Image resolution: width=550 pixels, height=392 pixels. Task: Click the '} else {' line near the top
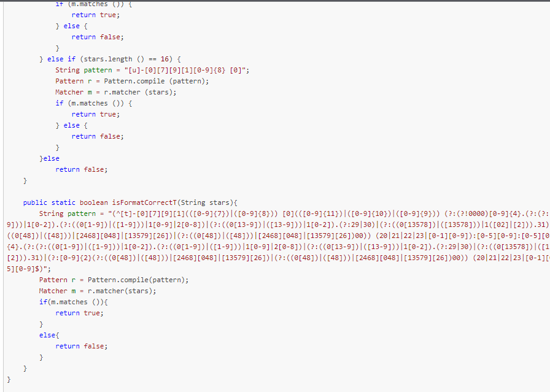[x=72, y=26]
